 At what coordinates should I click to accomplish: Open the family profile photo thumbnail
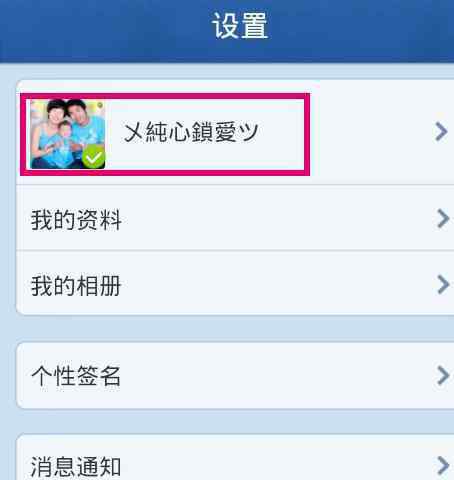click(x=68, y=134)
